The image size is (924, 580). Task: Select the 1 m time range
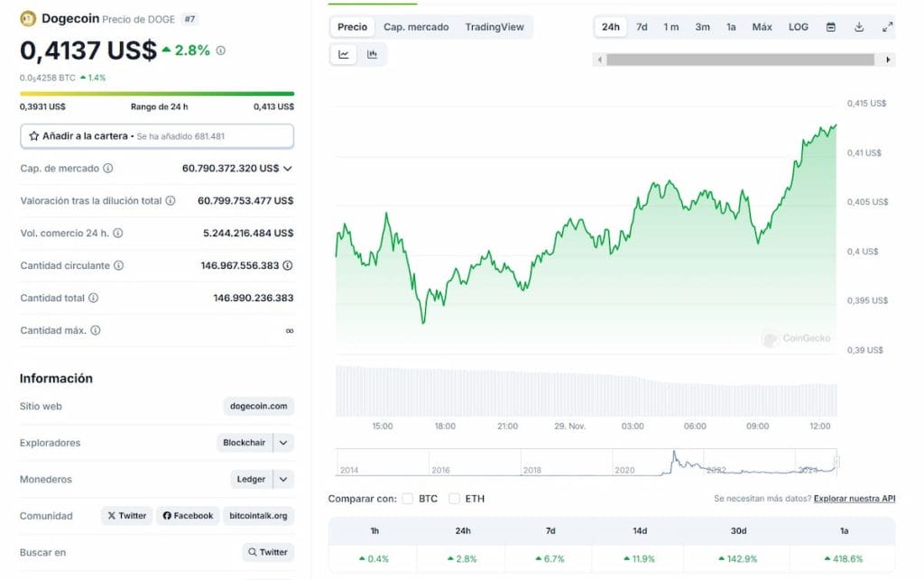pyautogui.click(x=671, y=27)
